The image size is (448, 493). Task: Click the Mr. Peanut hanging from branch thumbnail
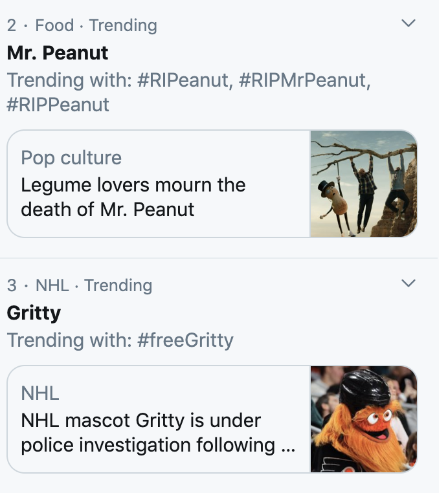tap(363, 184)
